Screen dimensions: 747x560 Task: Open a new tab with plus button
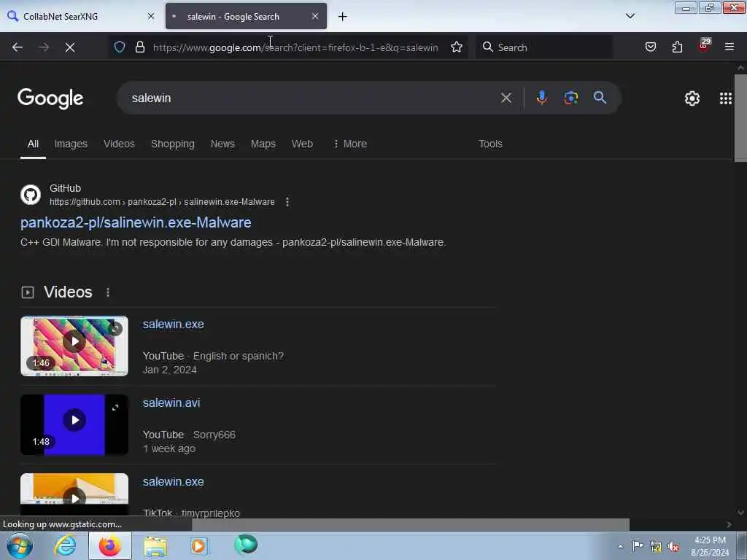pyautogui.click(x=343, y=17)
